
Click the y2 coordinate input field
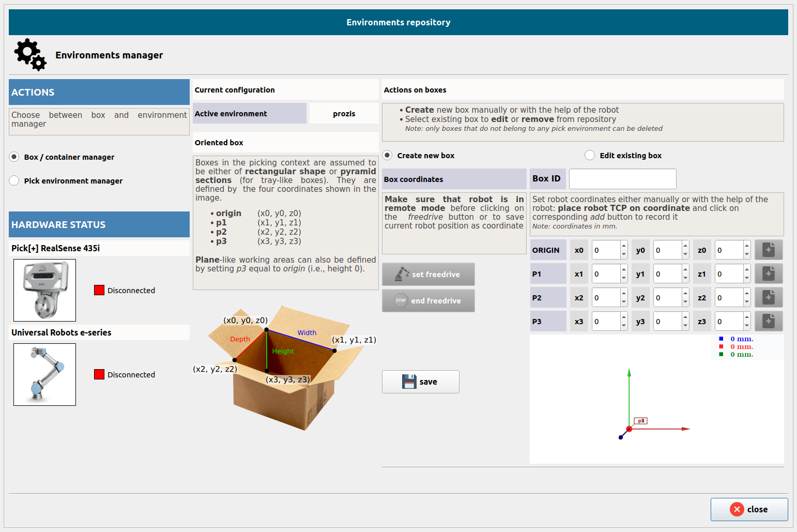[667, 297]
